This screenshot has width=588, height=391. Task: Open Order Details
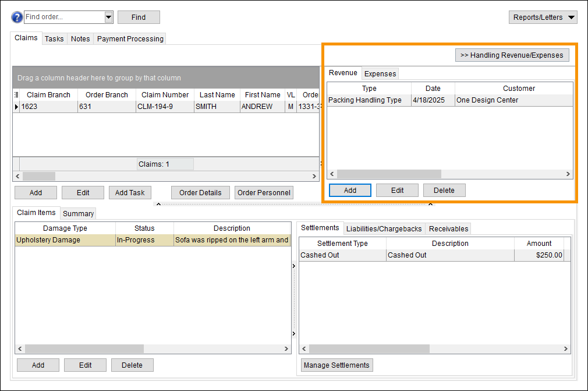pyautogui.click(x=200, y=193)
